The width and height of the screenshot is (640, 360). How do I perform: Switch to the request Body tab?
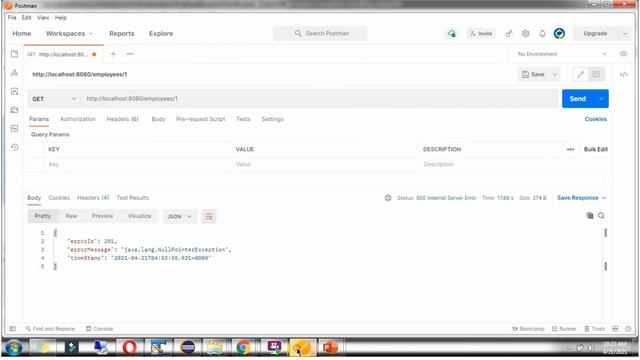point(158,119)
